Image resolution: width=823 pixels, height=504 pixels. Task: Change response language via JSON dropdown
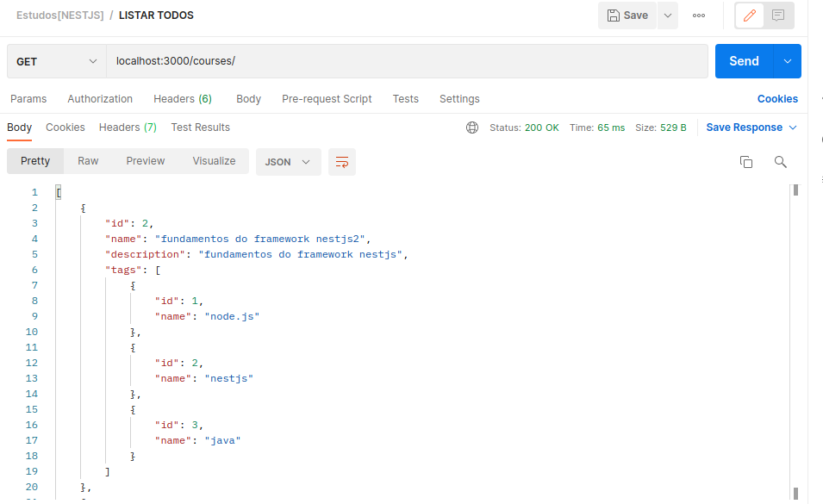(288, 161)
